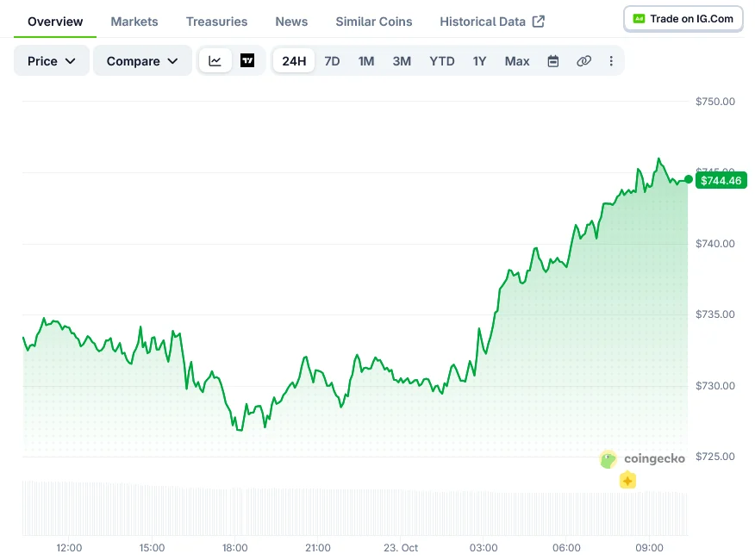This screenshot has width=755, height=560.
Task: Expand the Compare dropdown
Action: (142, 61)
